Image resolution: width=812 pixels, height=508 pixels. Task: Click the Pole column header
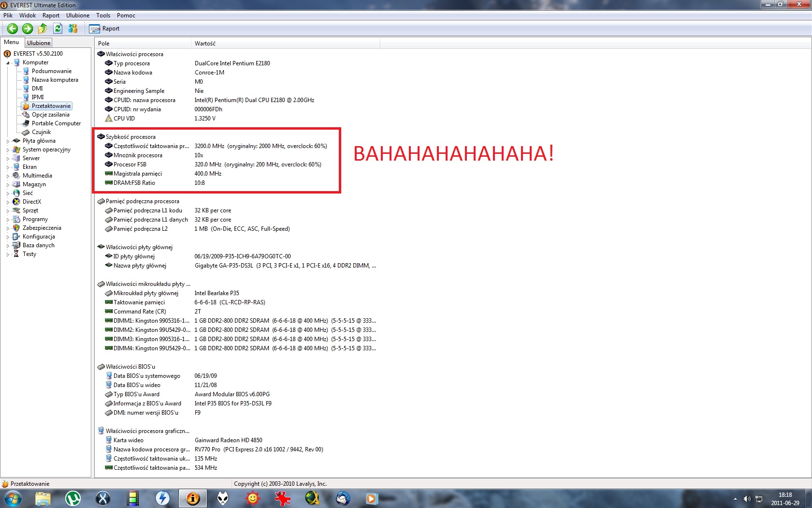click(143, 44)
